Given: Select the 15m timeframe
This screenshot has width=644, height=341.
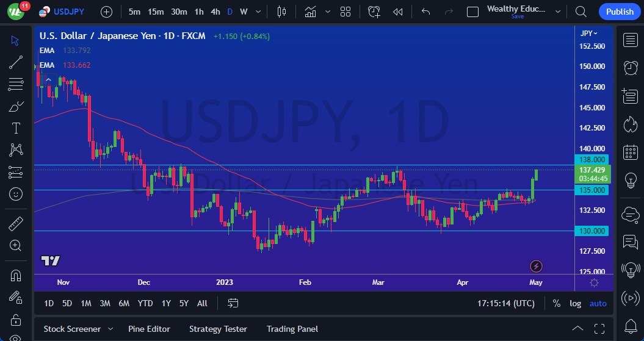Looking at the screenshot, I should click(x=156, y=12).
